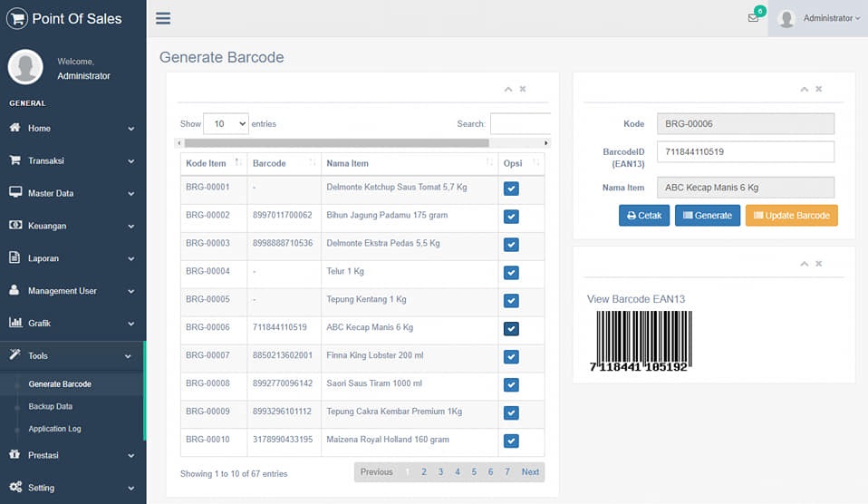Click the BarcodeID EAN13 input field
The image size is (868, 504).
tap(745, 151)
